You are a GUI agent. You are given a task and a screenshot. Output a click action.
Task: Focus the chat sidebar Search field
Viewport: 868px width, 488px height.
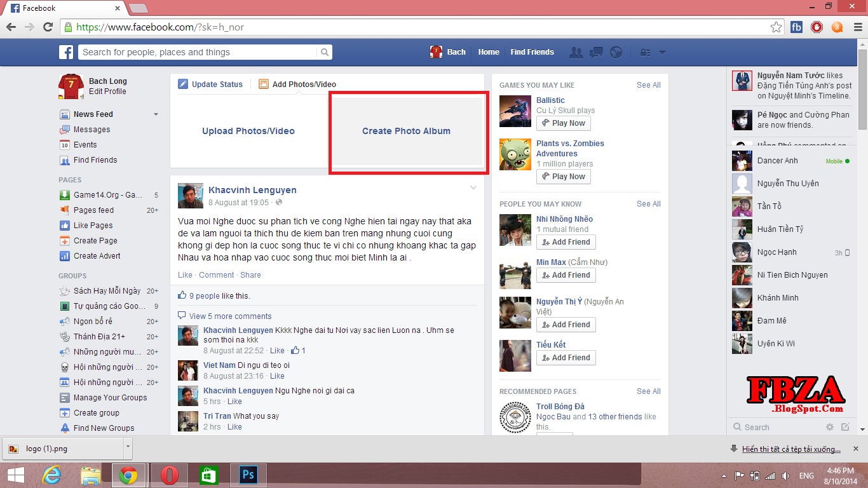(776, 427)
